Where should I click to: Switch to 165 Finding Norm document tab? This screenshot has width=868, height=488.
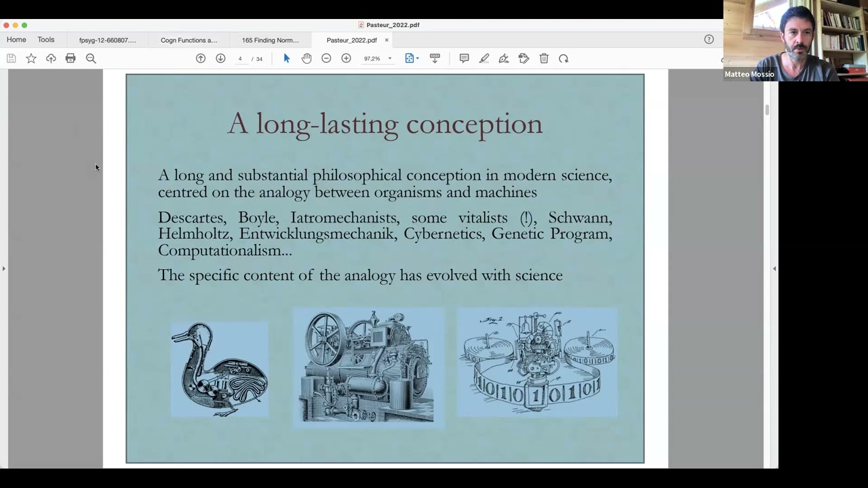click(x=270, y=40)
